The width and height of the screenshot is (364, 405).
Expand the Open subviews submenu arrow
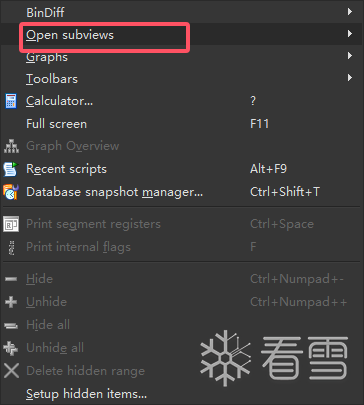[x=349, y=34]
